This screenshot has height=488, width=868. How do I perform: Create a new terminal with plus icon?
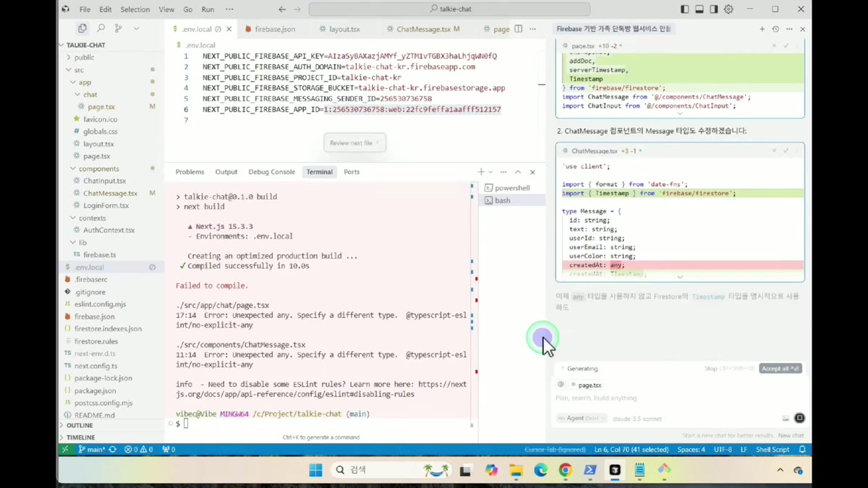(x=481, y=172)
